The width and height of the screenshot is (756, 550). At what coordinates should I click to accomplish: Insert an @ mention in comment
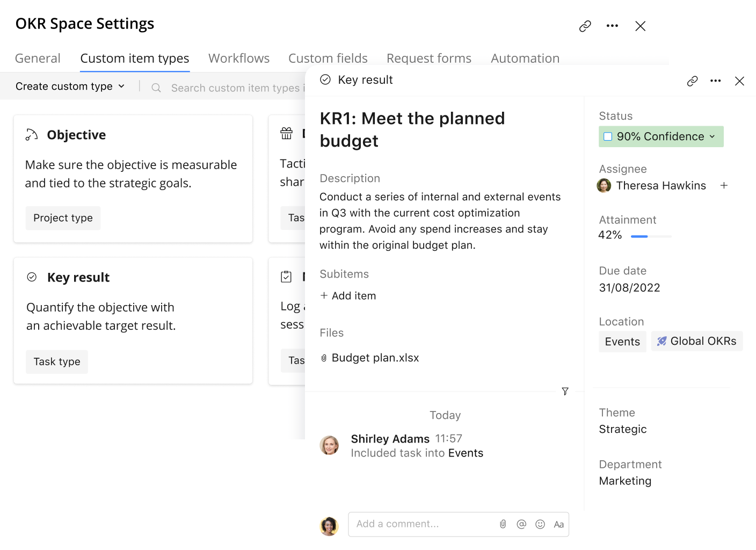[x=521, y=524]
